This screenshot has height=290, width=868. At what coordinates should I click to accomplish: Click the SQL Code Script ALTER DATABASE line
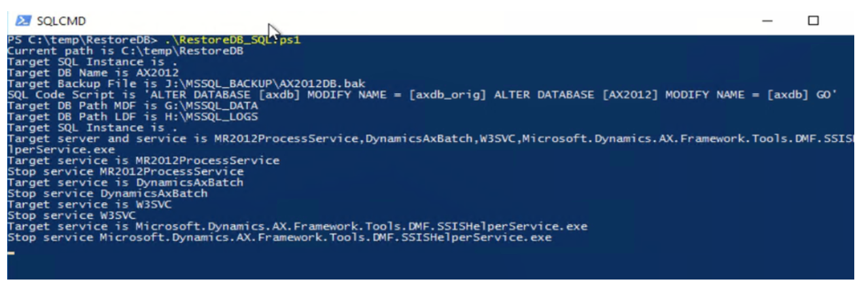click(423, 95)
